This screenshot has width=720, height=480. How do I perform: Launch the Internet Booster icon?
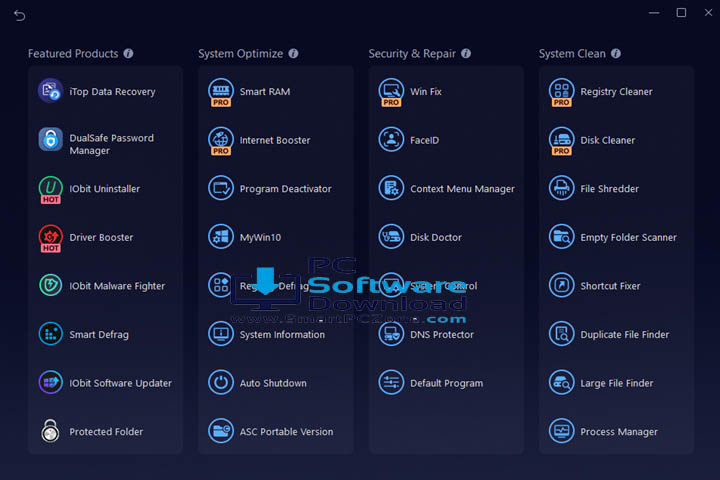(x=221, y=141)
